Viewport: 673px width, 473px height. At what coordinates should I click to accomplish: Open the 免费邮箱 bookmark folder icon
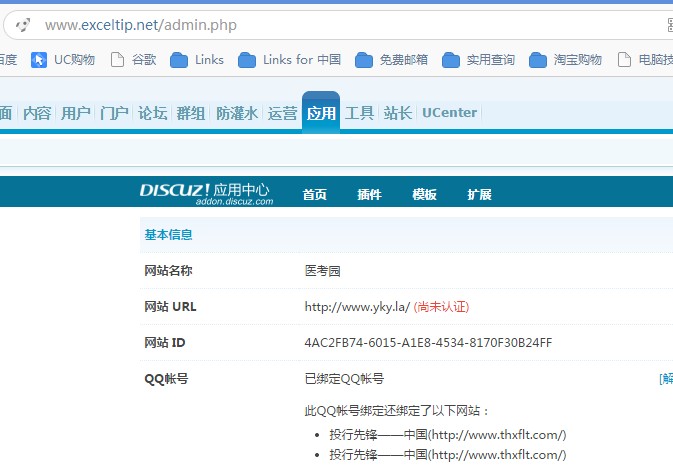point(364,60)
